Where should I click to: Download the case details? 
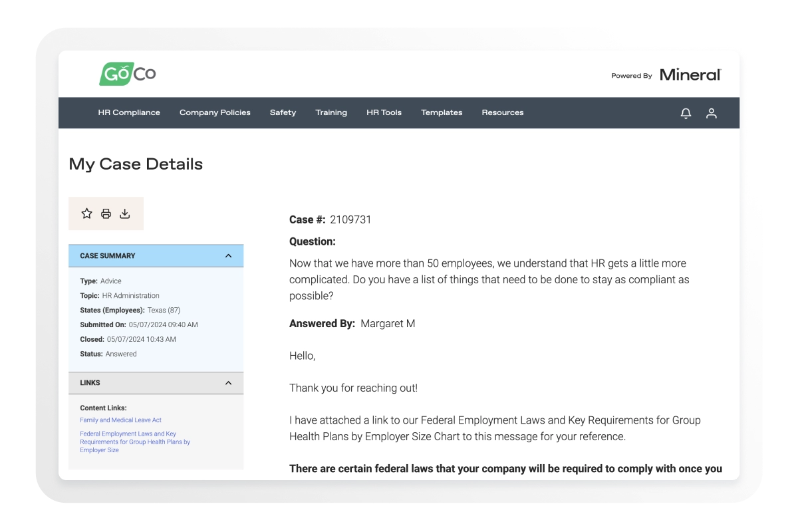[x=124, y=213]
